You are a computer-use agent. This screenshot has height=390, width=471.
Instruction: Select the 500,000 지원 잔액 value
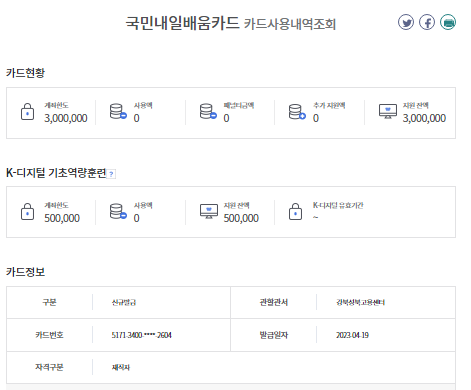241,218
